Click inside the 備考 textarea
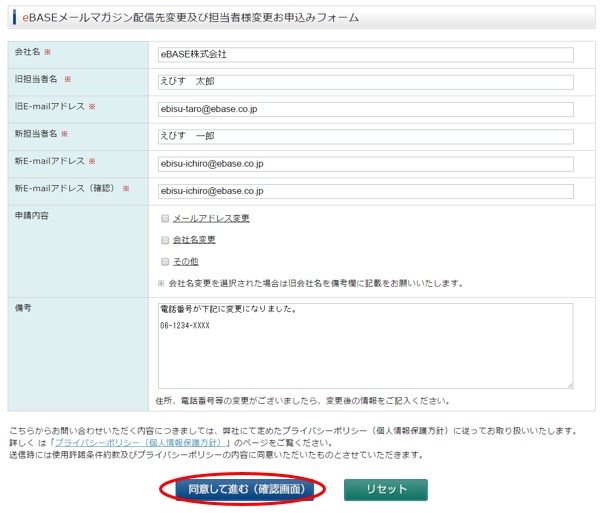This screenshot has width=605, height=513. tap(365, 346)
